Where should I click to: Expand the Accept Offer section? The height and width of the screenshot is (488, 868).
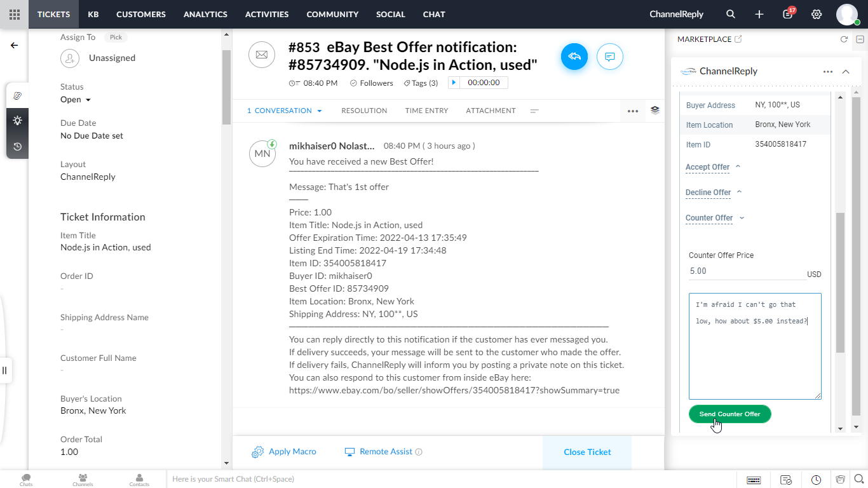(713, 167)
